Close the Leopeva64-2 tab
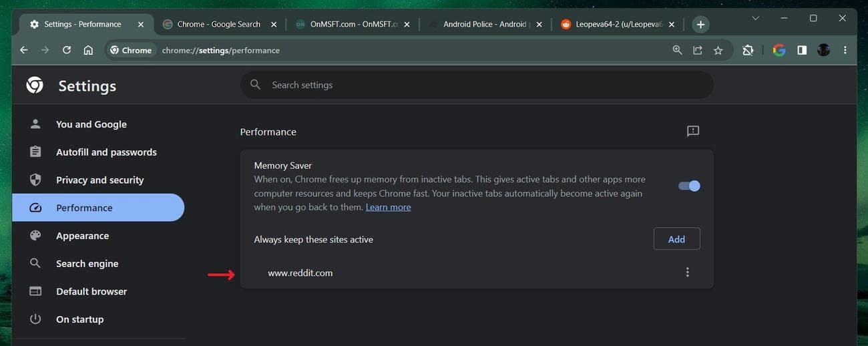 (672, 25)
